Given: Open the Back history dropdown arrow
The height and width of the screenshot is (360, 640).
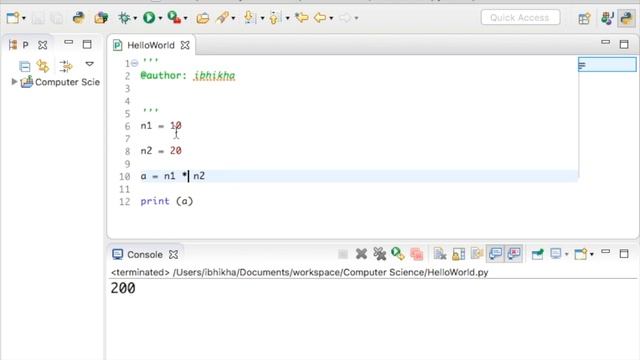Looking at the screenshot, I should [331, 18].
